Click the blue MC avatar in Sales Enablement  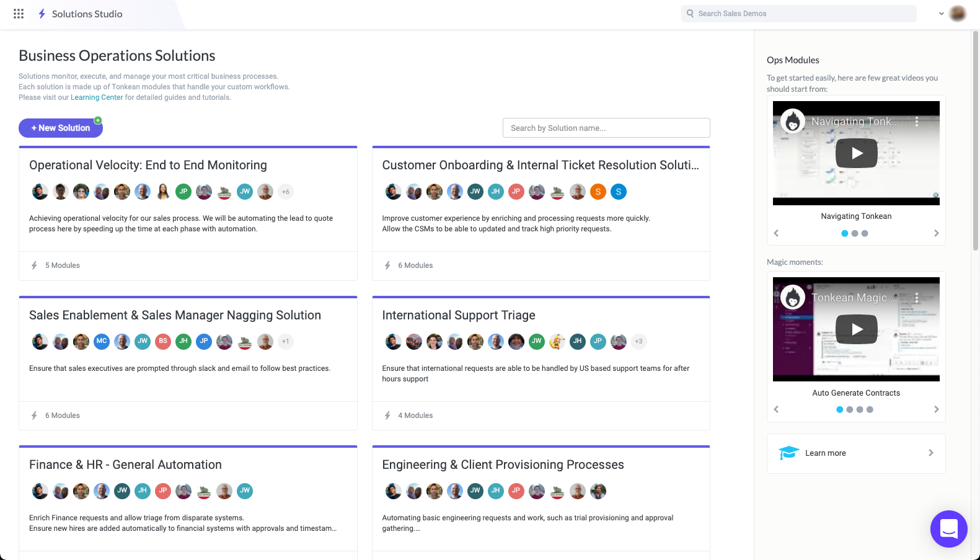point(102,341)
